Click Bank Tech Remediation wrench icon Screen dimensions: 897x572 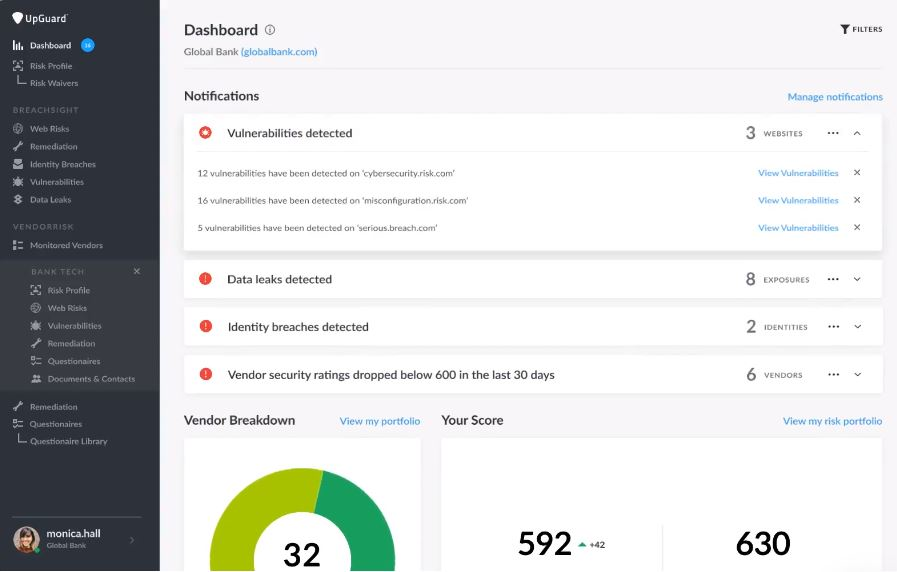tap(36, 343)
